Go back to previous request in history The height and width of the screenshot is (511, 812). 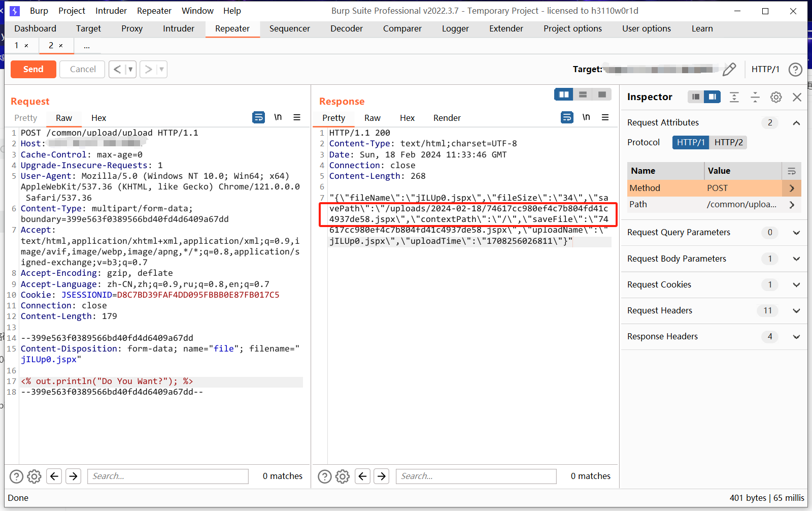(117, 69)
